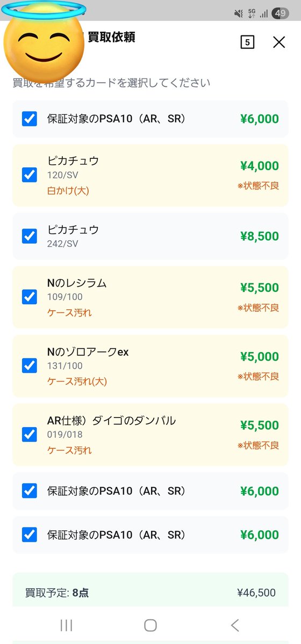Tap the battery indicator in status bar

click(x=279, y=13)
